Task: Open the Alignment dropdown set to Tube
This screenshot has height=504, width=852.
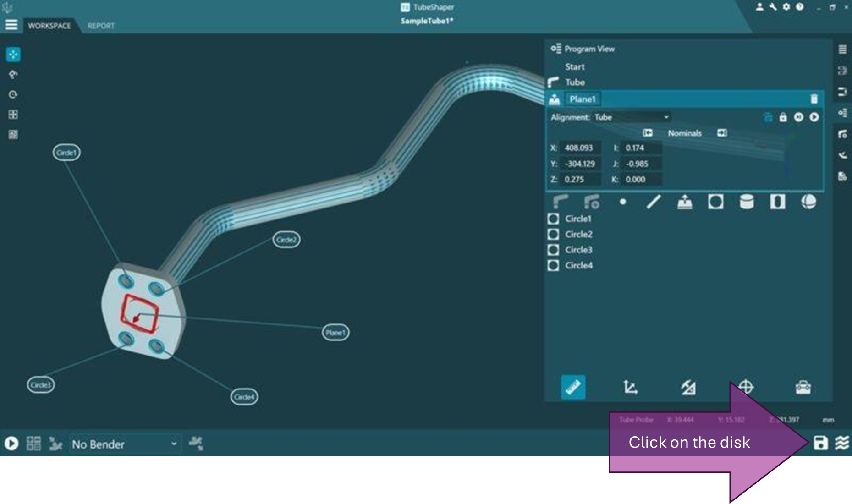Action: coord(632,117)
